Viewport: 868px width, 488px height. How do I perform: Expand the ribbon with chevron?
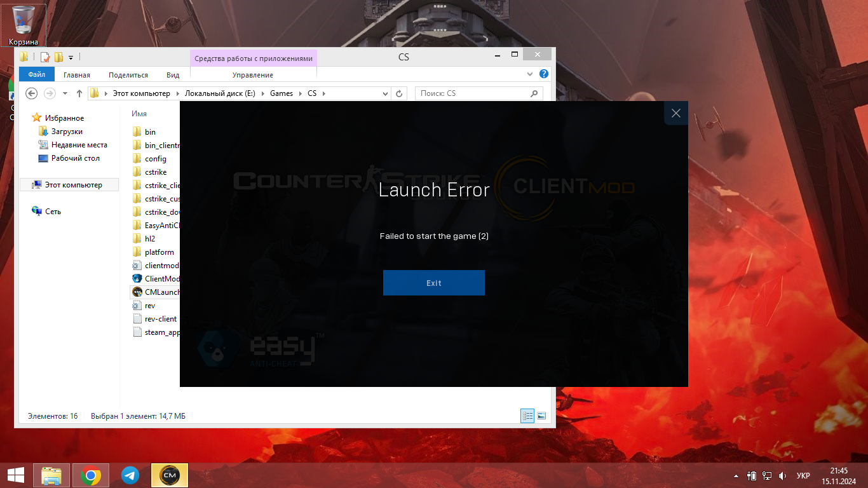531,74
